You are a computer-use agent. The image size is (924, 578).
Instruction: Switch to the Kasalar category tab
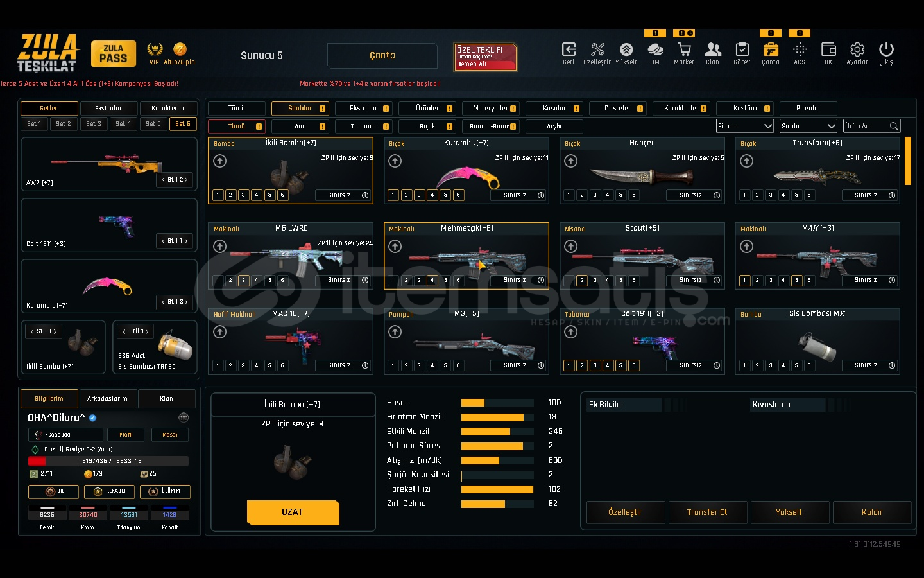pos(554,109)
